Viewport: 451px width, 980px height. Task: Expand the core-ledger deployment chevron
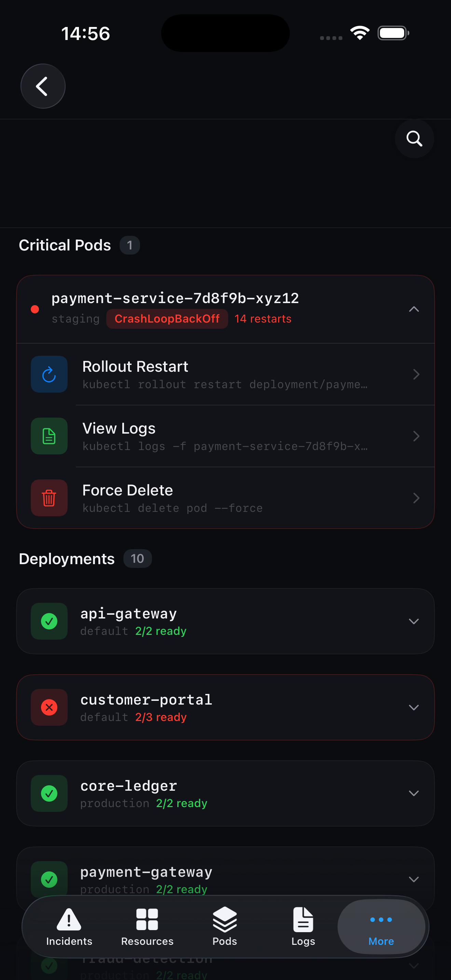[x=414, y=793]
